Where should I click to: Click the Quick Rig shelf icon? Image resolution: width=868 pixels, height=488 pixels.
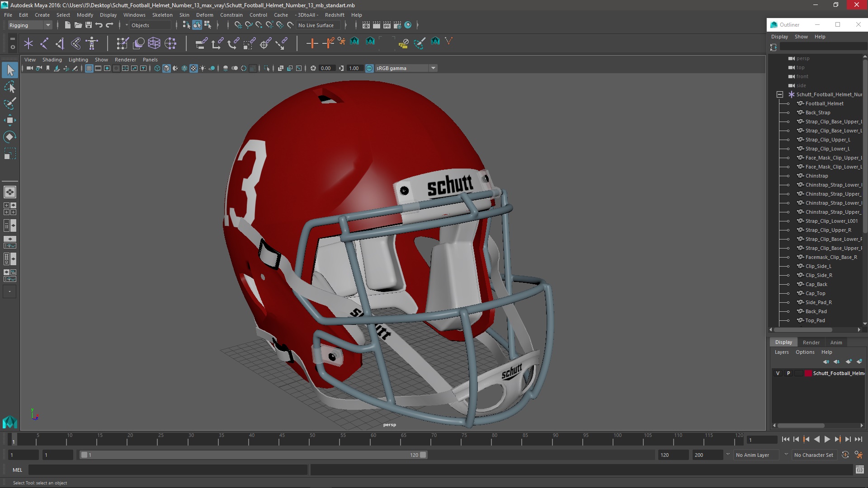pos(92,43)
